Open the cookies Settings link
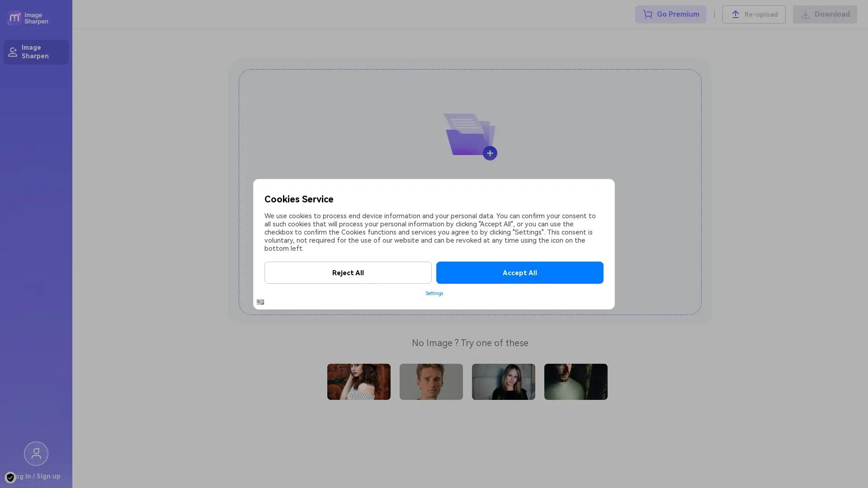Screen dimensions: 868x488 click(434, 293)
